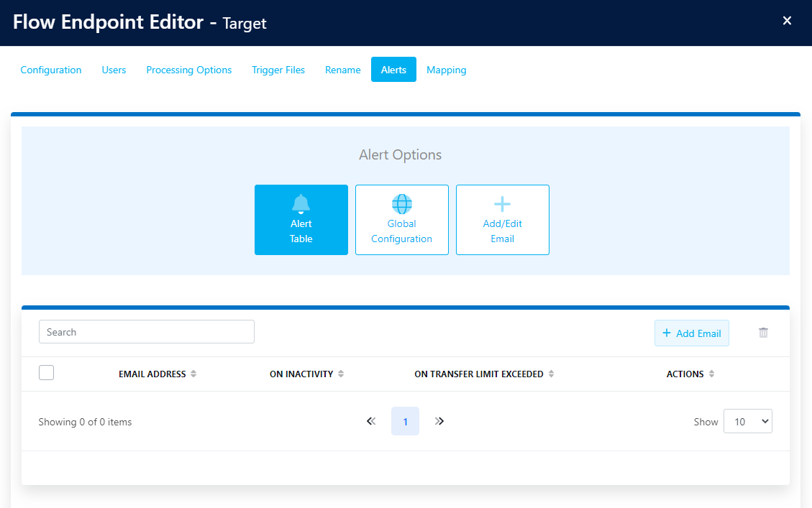Open Global Configuration globe icon
Screen dimensions: 812x508
pyautogui.click(x=401, y=203)
